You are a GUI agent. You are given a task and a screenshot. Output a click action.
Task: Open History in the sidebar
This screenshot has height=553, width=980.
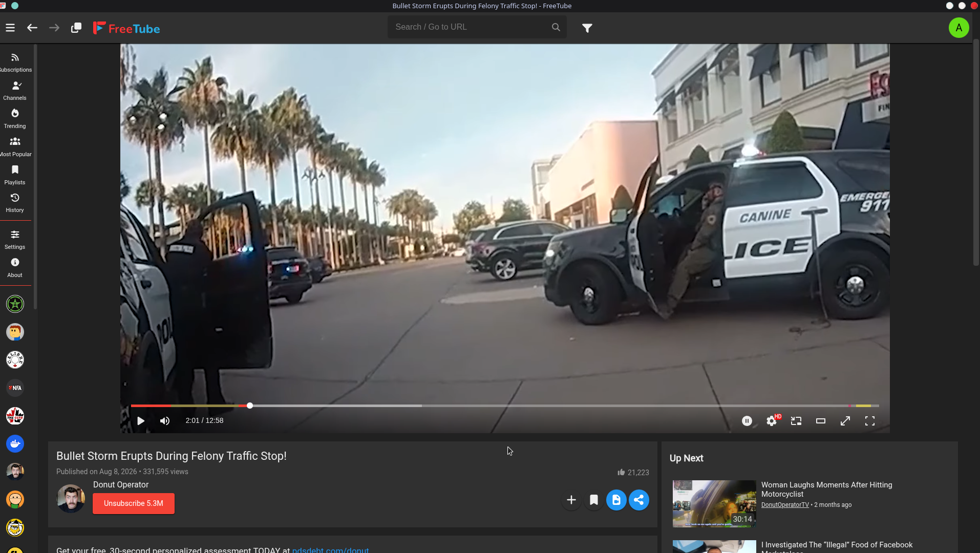(15, 203)
